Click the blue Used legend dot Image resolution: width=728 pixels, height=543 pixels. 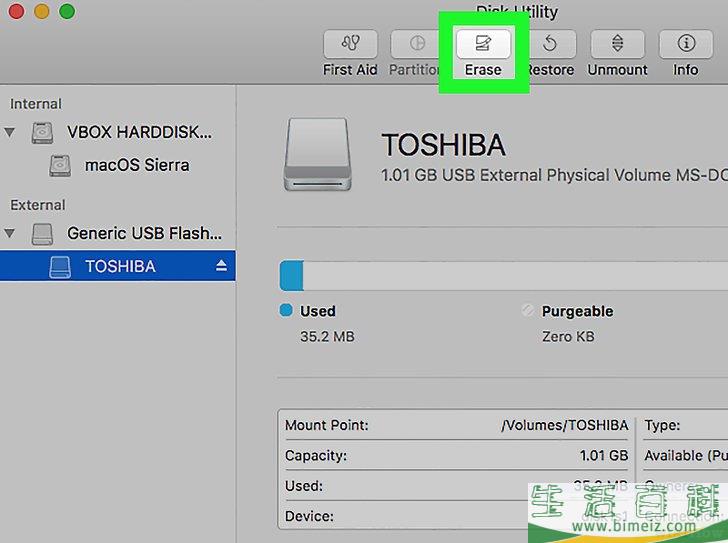click(286, 310)
